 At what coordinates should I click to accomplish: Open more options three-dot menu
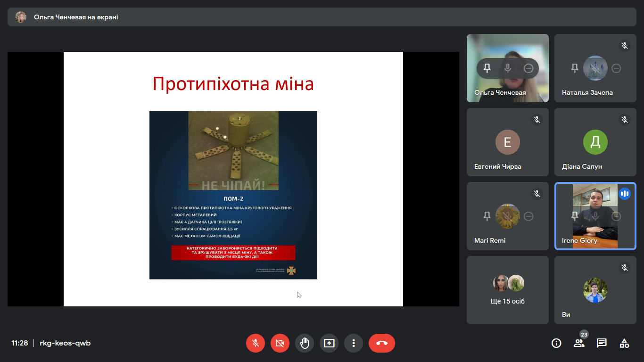[354, 343]
